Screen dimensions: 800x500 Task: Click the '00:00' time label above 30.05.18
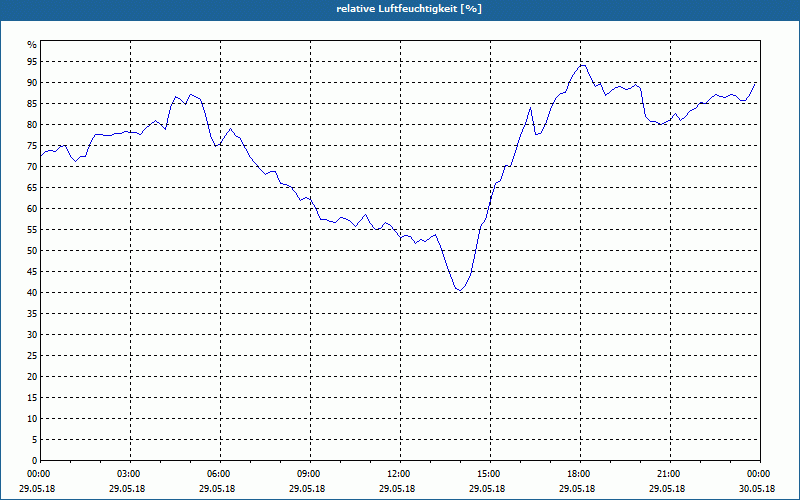(757, 474)
